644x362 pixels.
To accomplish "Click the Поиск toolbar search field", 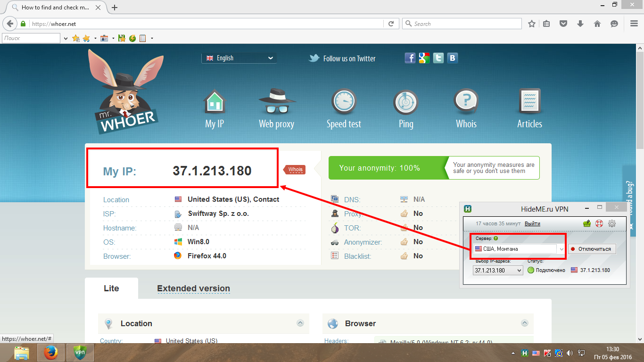I will point(31,38).
